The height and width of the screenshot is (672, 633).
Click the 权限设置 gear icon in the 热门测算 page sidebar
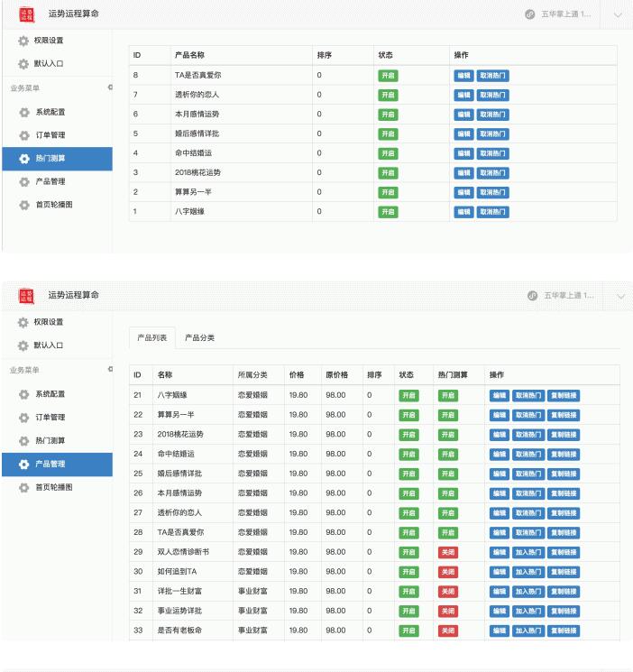tap(25, 41)
